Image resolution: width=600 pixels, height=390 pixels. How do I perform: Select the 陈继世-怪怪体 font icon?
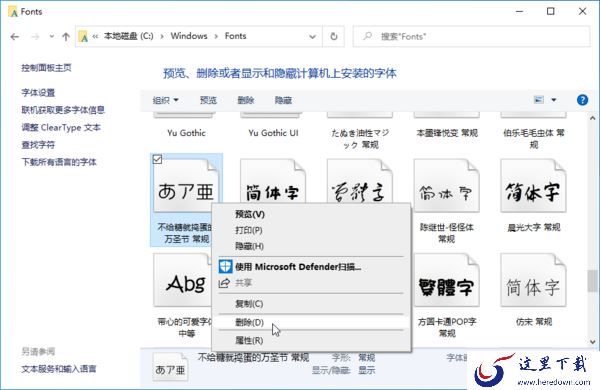point(447,186)
